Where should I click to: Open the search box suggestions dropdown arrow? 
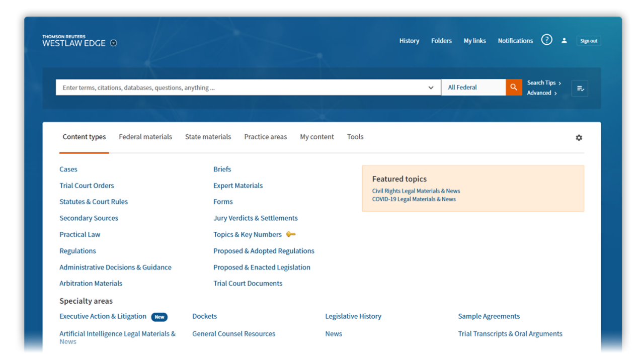(x=431, y=87)
